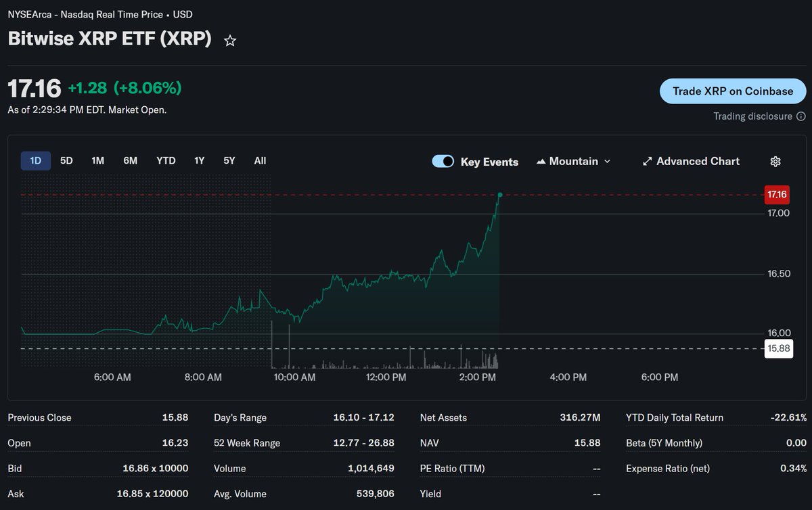Click Trade XRP on Coinbase button
Screen dimensions: 812x510
tap(733, 91)
